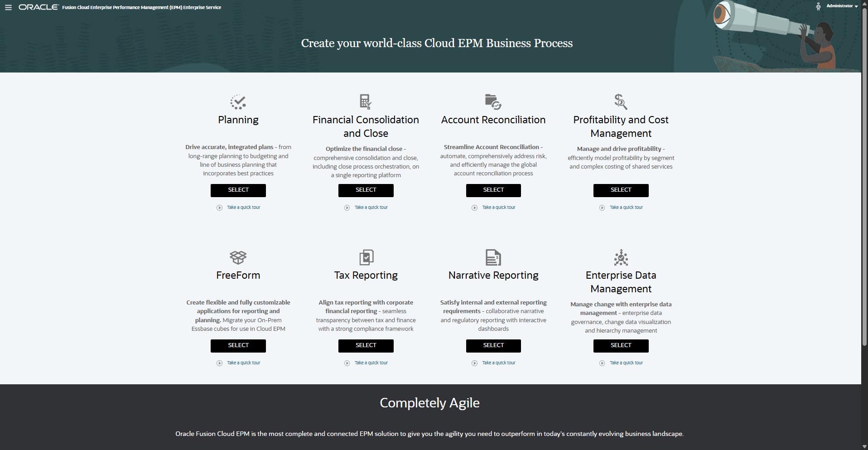Click the 'Optimize the financial close' description
Viewport: 868px width, 450px height.
pos(366,162)
